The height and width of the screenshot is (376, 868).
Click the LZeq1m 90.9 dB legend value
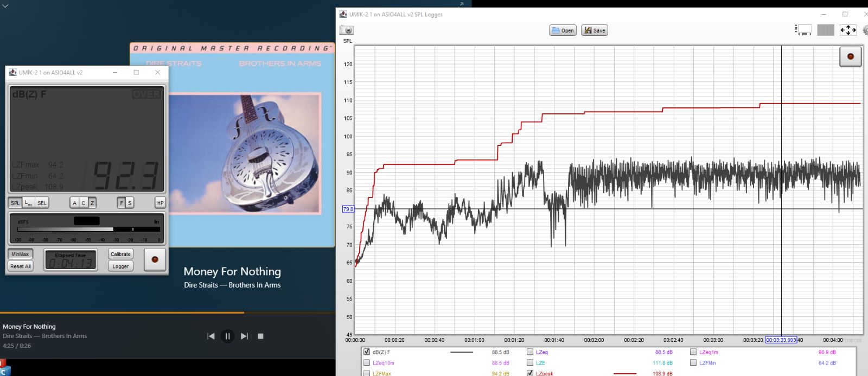click(x=827, y=352)
